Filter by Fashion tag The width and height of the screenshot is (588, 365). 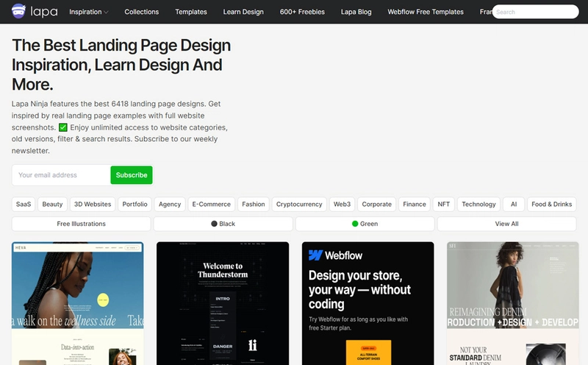pyautogui.click(x=254, y=205)
